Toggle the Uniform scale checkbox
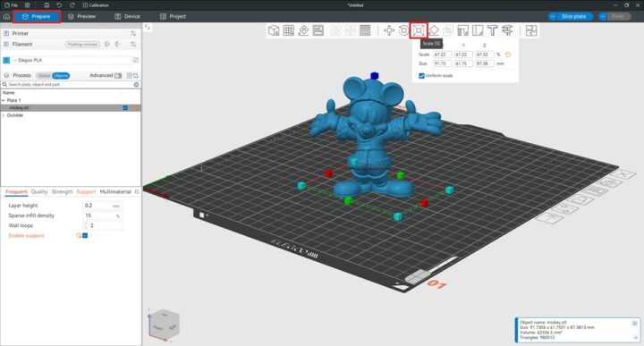 coord(421,76)
